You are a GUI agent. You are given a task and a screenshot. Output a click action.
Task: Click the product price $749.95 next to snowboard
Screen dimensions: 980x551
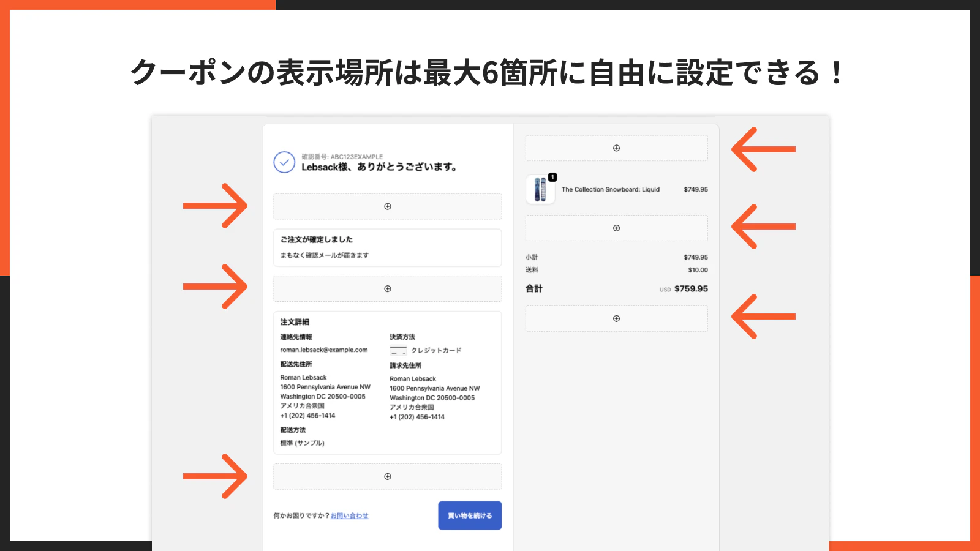[x=696, y=190]
